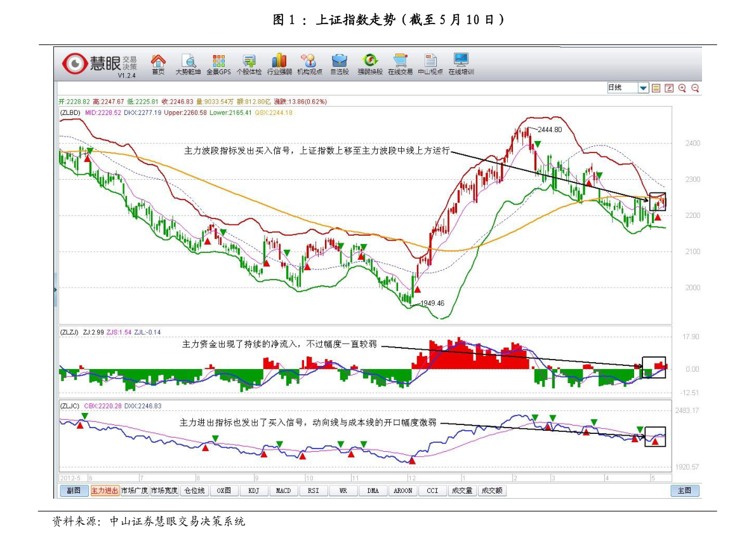Open 强弱换股 swap icon
756x540 pixels.
[x=370, y=64]
